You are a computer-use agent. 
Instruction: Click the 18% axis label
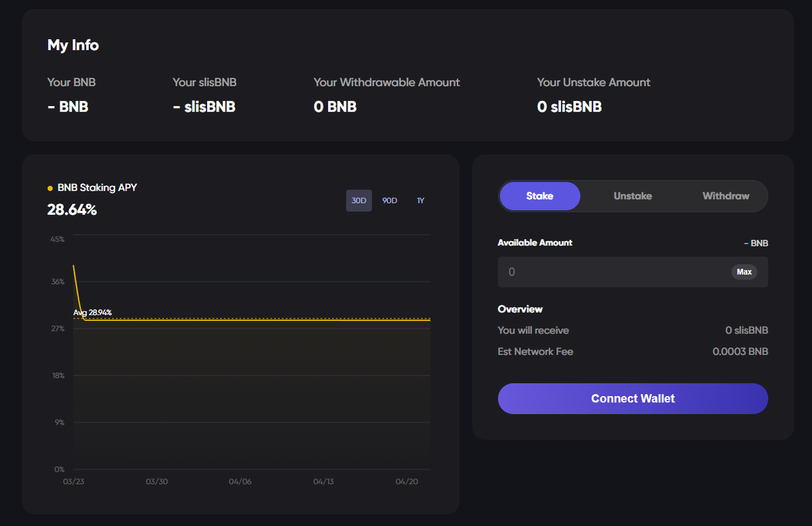coord(58,376)
